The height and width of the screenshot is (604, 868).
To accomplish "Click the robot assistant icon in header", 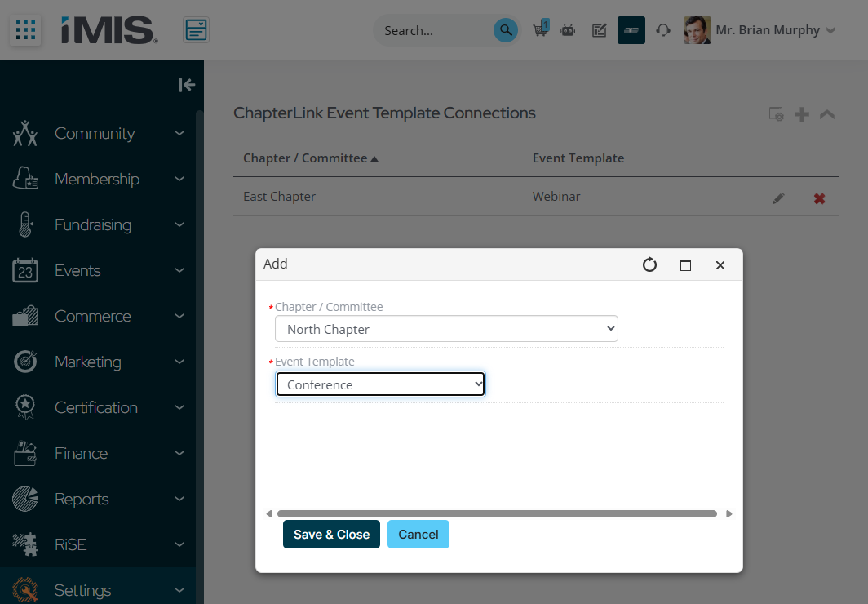I will (x=569, y=30).
